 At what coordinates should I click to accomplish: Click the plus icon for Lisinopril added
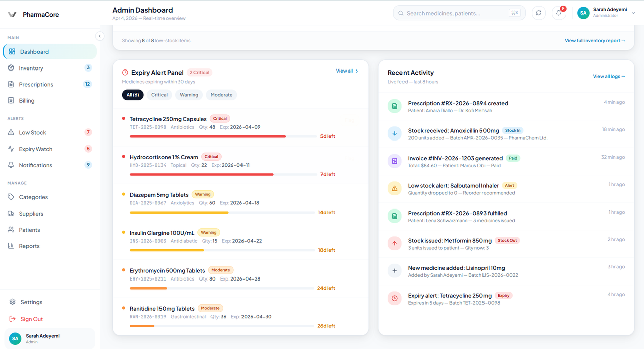(394, 271)
